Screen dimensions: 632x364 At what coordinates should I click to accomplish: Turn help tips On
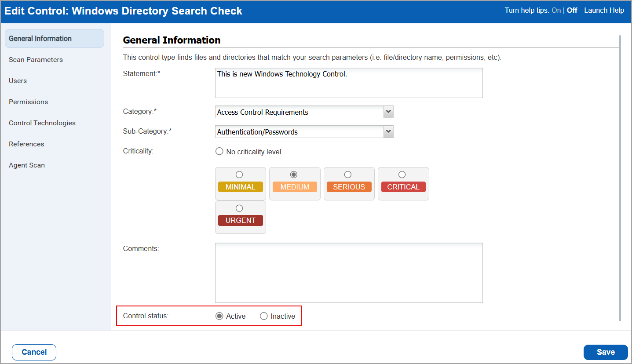pos(556,10)
